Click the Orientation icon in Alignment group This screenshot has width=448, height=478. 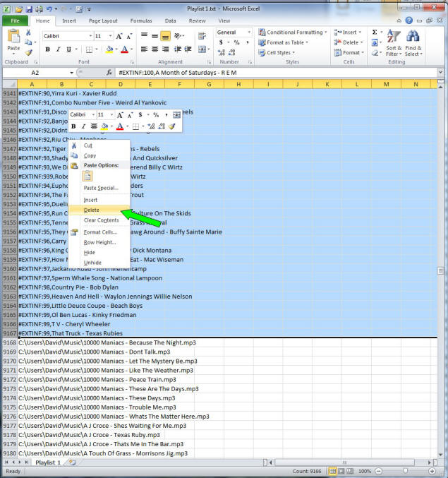(178, 36)
